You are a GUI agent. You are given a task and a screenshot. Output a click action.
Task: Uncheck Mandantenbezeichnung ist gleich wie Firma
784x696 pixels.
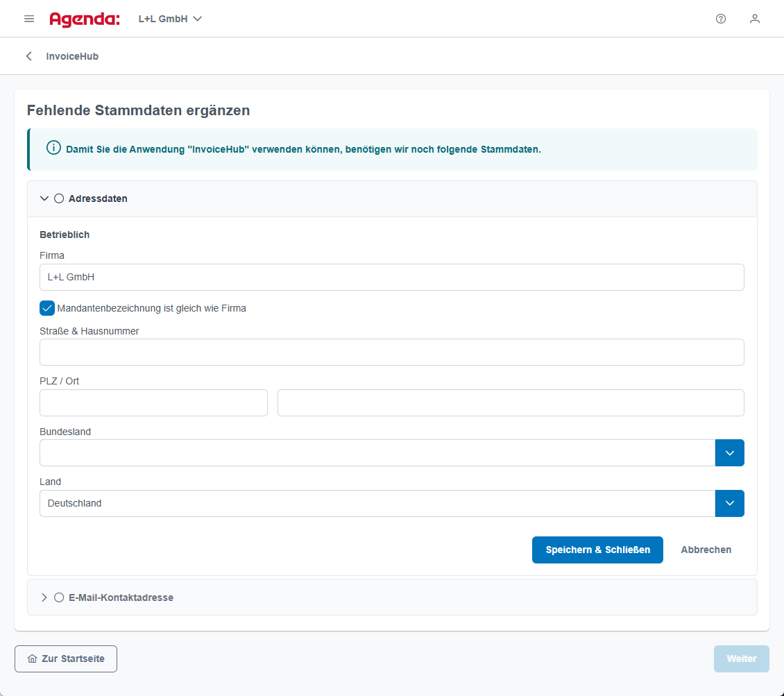(47, 308)
